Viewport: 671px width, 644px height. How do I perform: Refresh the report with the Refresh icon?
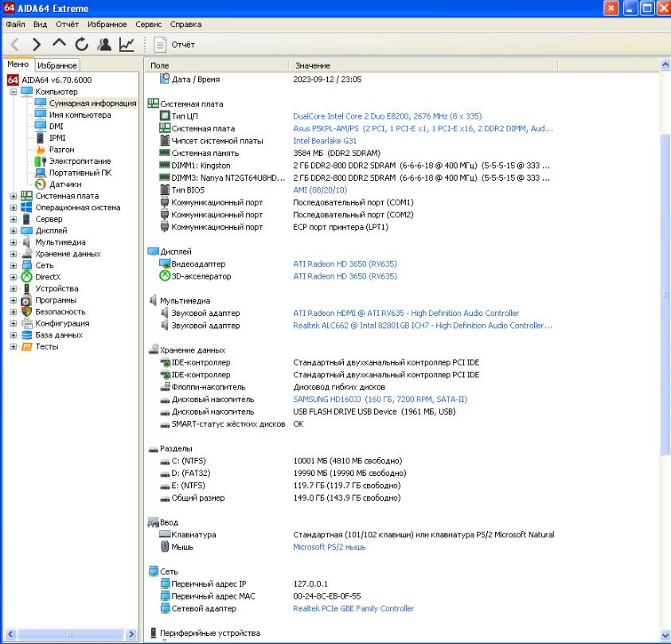coord(81,45)
